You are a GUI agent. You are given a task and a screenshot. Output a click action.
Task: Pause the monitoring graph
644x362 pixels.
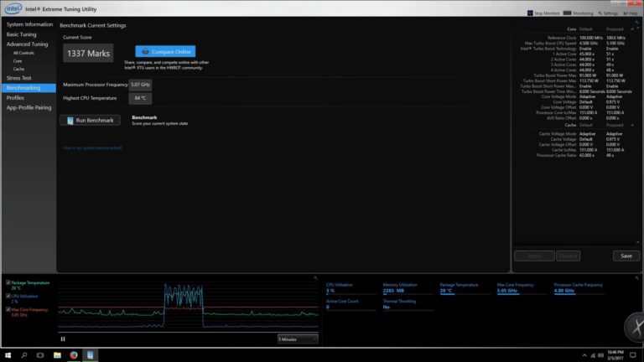coord(63,339)
